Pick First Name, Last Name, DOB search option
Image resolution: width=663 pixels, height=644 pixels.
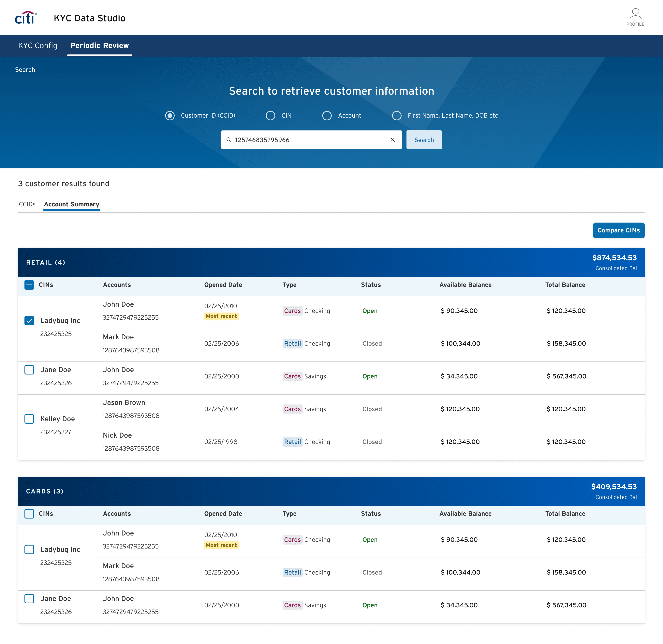click(x=396, y=116)
